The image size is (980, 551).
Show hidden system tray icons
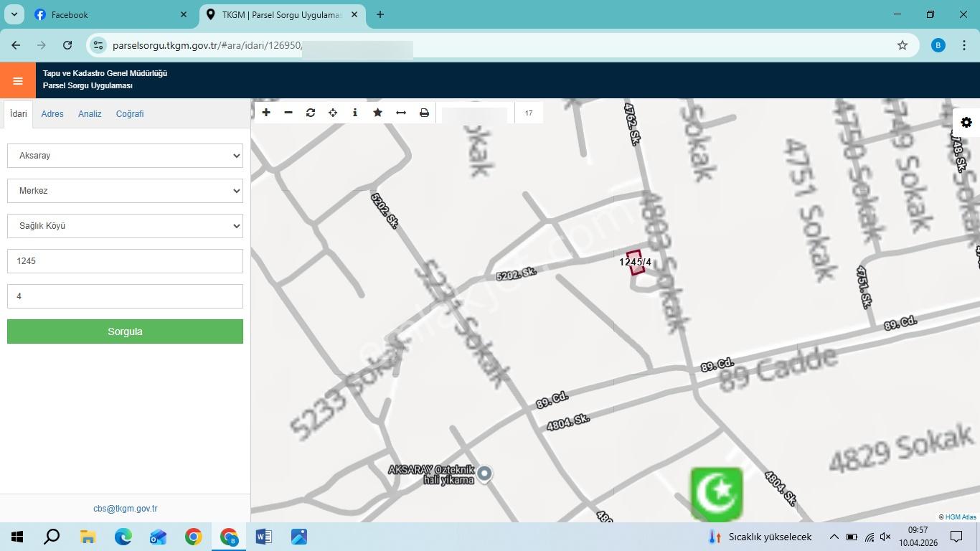pos(834,537)
